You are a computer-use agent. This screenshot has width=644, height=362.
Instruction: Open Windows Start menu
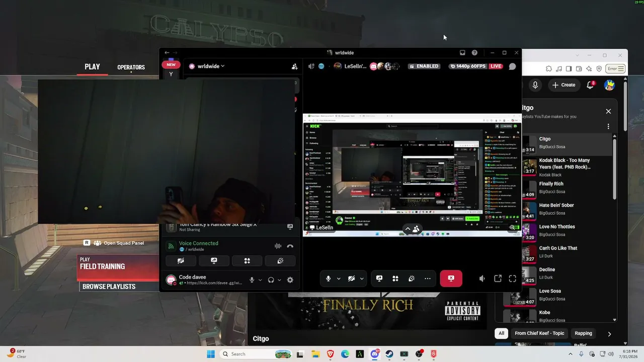pyautogui.click(x=211, y=354)
